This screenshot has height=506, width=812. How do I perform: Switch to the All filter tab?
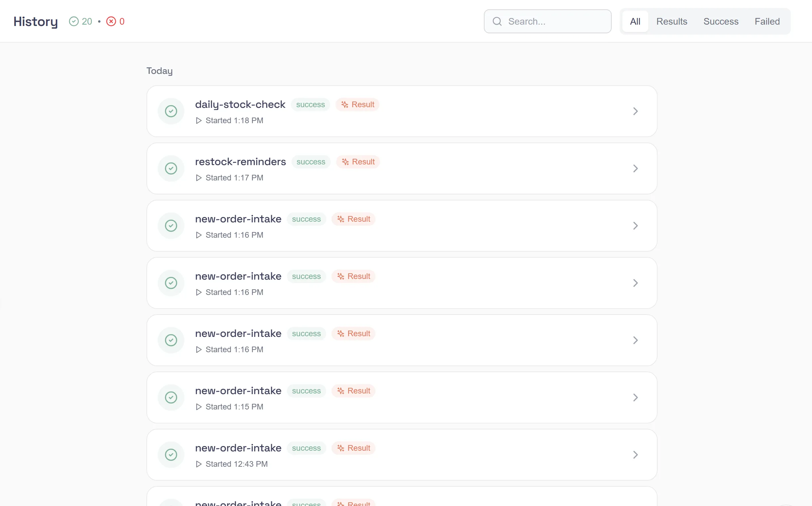click(x=635, y=21)
